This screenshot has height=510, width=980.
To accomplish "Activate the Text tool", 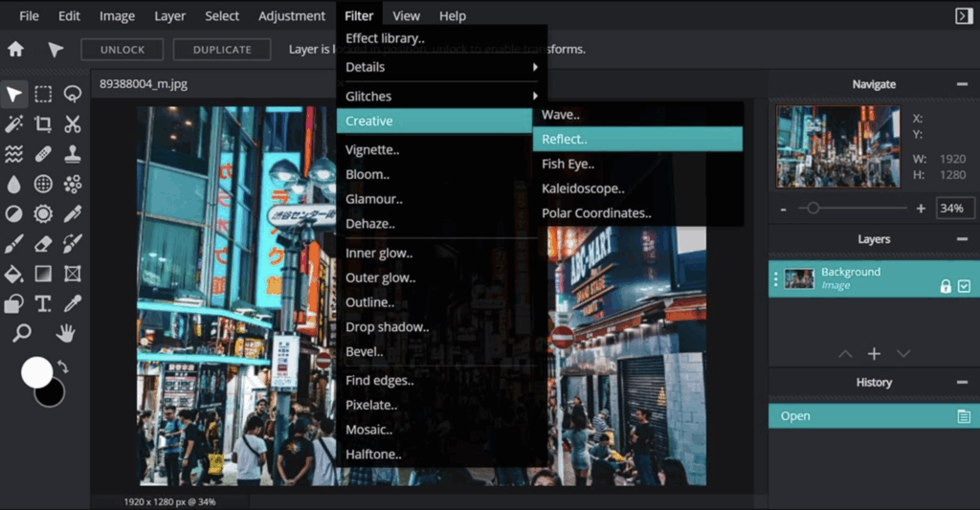I will pyautogui.click(x=43, y=303).
